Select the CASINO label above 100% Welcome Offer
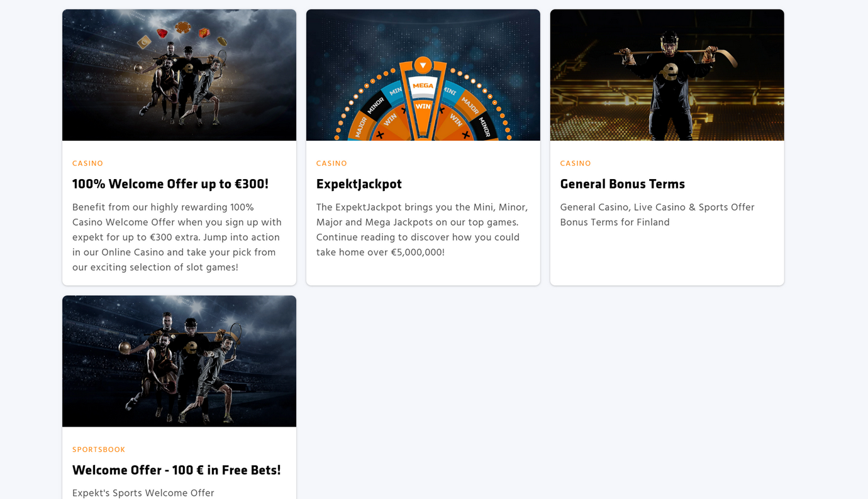 87,163
